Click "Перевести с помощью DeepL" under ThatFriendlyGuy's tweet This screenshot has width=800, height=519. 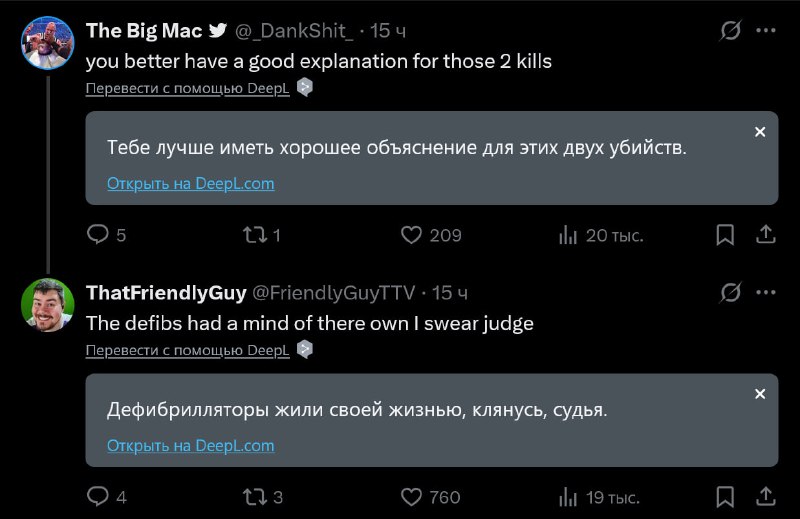click(x=187, y=351)
